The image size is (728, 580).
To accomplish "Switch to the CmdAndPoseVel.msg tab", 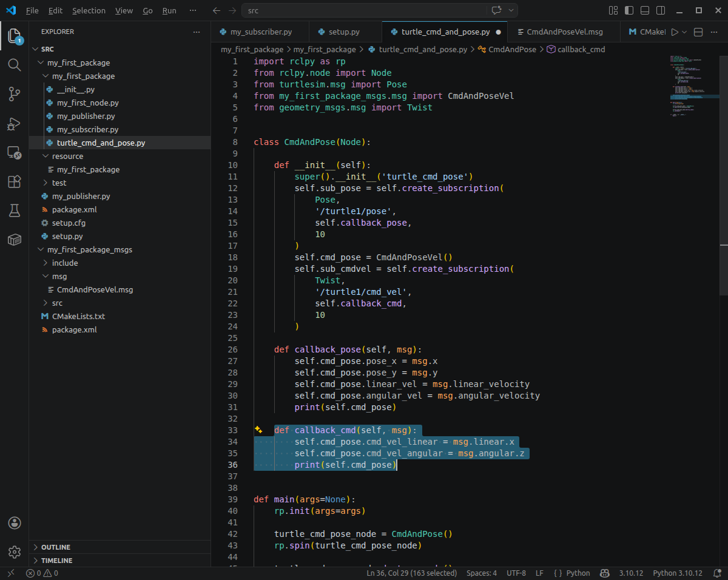I will point(564,32).
